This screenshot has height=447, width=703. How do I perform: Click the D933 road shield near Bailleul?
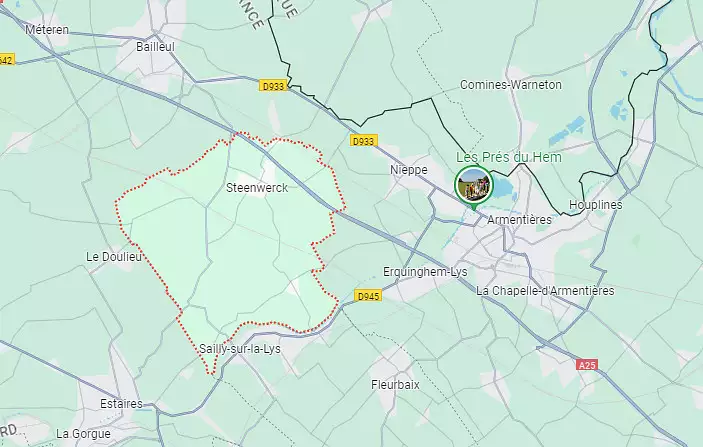coord(273,86)
